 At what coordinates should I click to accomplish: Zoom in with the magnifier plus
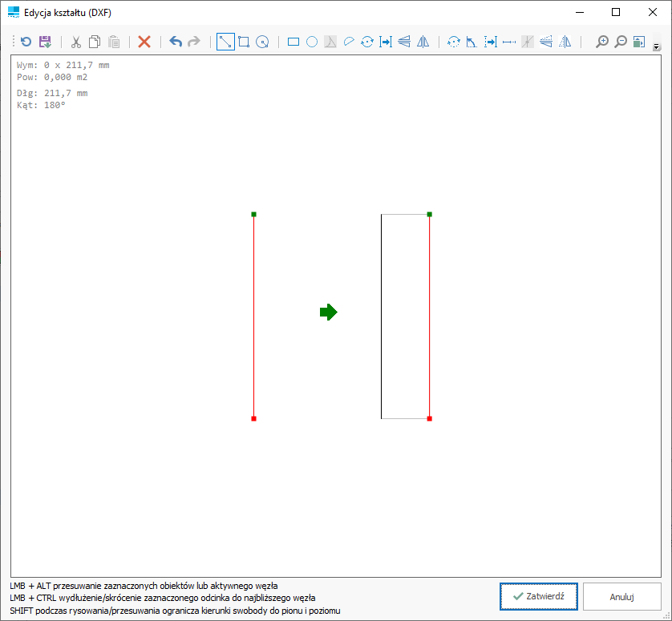[602, 42]
